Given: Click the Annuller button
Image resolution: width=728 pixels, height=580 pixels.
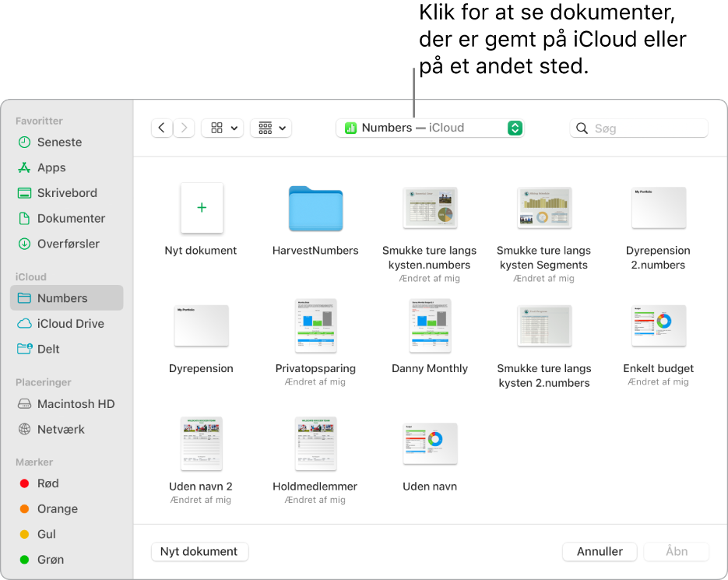Looking at the screenshot, I should [x=600, y=552].
